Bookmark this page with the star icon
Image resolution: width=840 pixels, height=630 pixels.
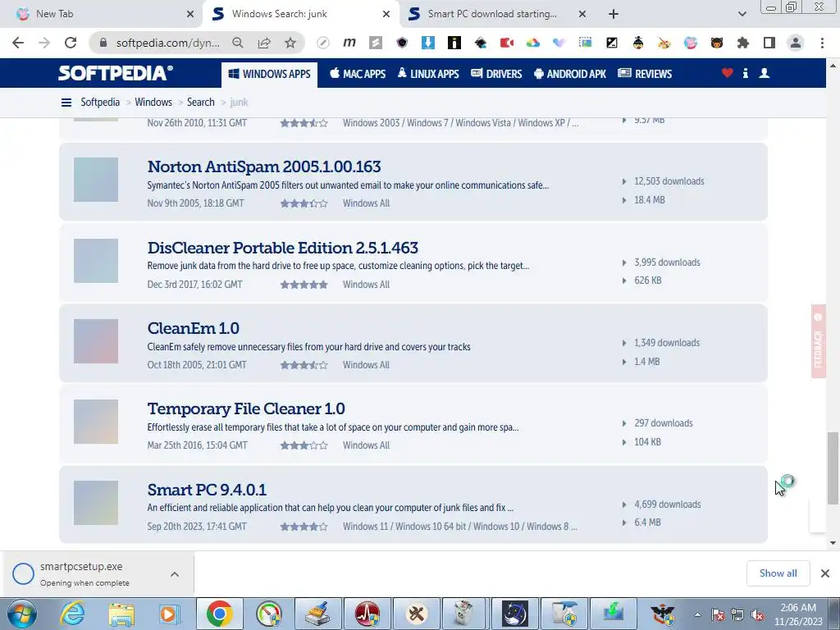point(290,43)
